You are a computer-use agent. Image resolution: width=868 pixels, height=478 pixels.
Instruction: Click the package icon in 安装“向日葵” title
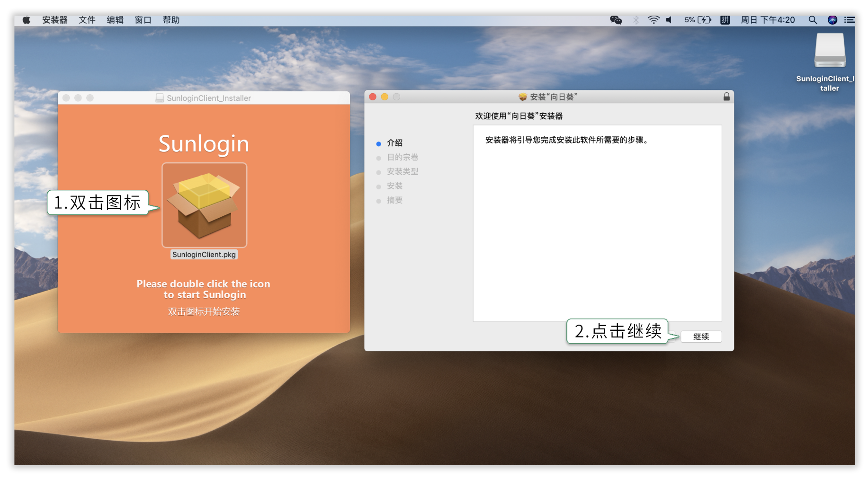click(523, 97)
